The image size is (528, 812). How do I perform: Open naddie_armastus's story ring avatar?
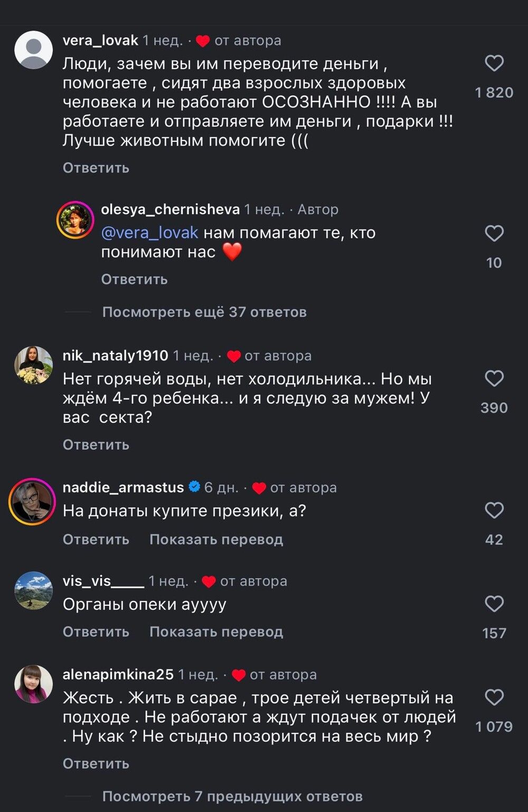(x=32, y=502)
